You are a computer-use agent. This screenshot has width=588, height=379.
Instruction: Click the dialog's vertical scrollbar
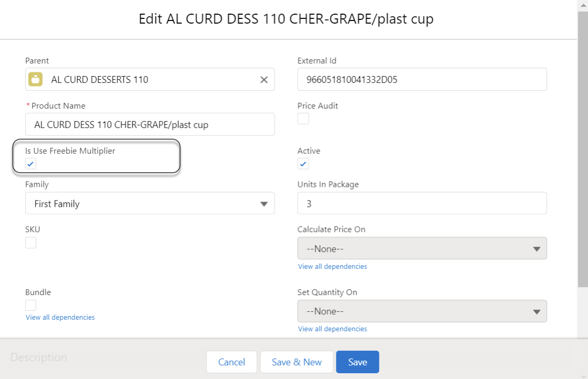[x=582, y=147]
